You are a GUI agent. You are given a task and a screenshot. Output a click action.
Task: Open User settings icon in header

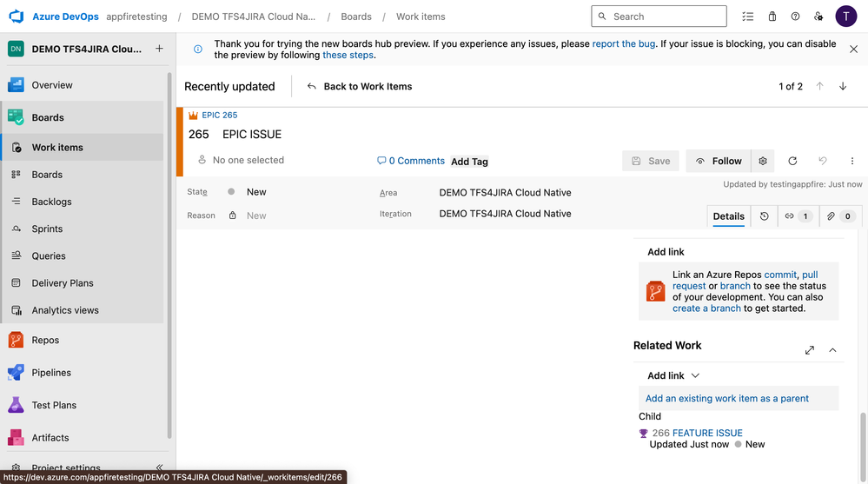818,17
